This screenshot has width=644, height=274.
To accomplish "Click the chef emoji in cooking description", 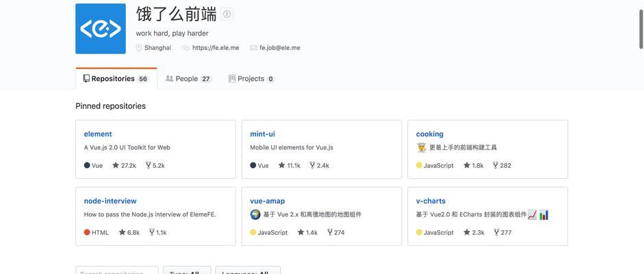I will (422, 147).
